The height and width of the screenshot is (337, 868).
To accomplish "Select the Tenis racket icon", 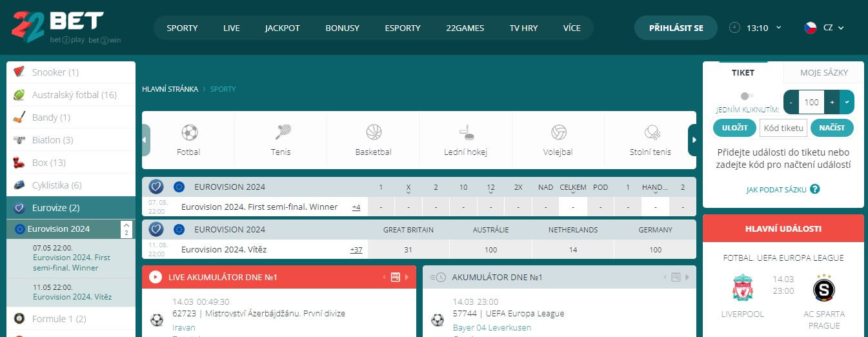I will click(x=282, y=132).
